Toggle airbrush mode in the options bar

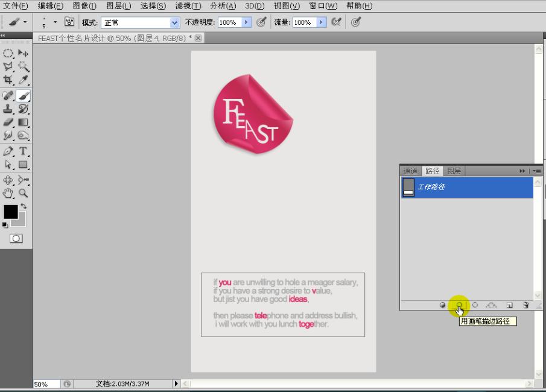tap(356, 22)
